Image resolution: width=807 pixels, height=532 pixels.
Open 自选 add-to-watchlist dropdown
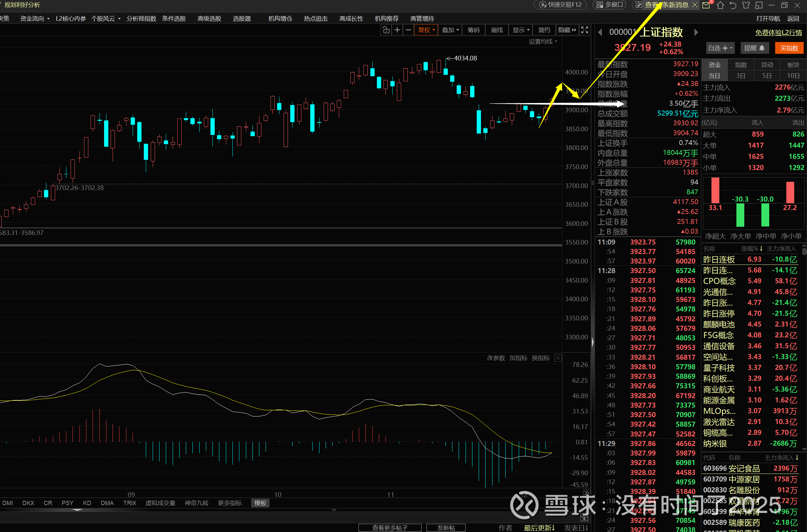click(x=720, y=48)
